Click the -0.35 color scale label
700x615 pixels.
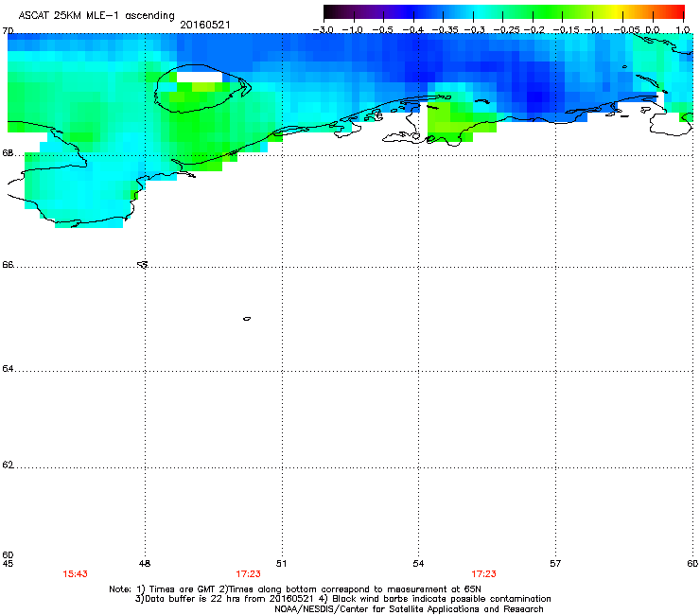click(445, 30)
